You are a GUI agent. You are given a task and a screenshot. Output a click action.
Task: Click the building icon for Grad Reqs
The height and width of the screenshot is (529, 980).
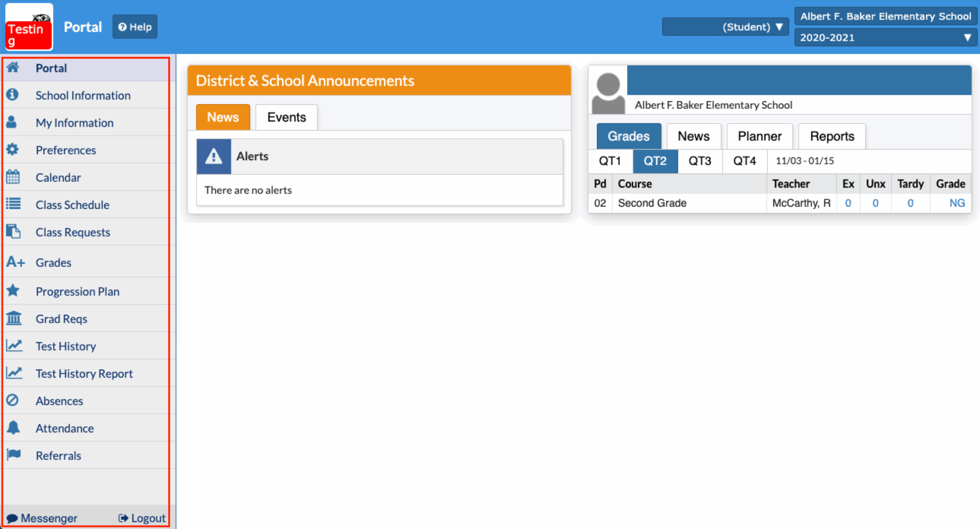[x=14, y=318]
